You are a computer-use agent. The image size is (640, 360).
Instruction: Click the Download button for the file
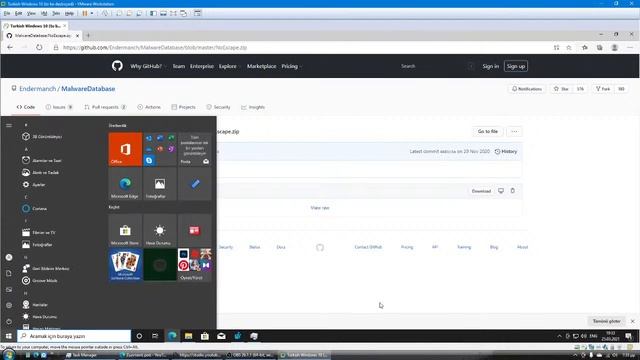[481, 191]
